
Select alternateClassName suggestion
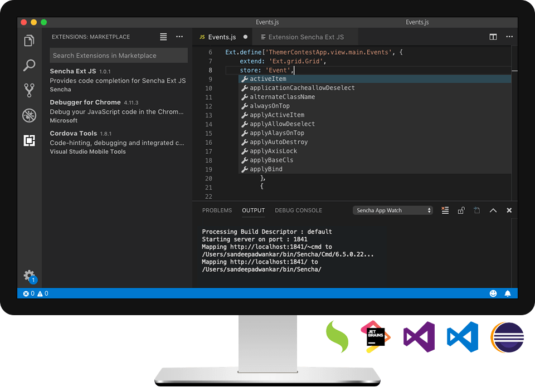[374, 97]
